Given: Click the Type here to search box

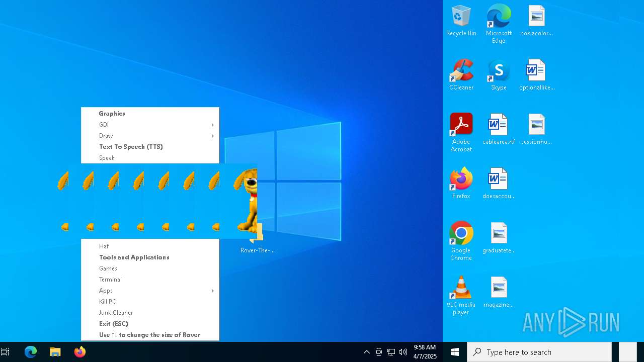Looking at the screenshot, I should (x=539, y=352).
